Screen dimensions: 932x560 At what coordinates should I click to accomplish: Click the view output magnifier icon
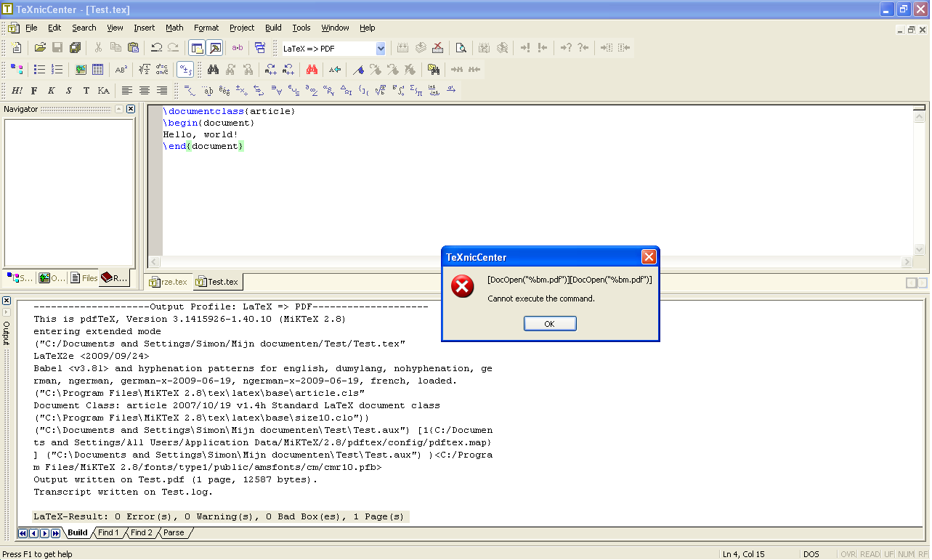461,48
